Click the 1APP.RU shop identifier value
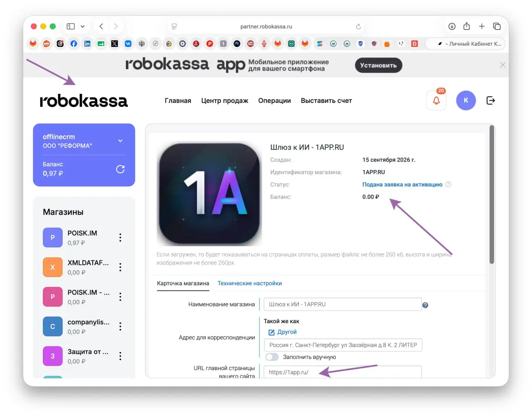Image resolution: width=532 pixels, height=417 pixels. click(374, 172)
